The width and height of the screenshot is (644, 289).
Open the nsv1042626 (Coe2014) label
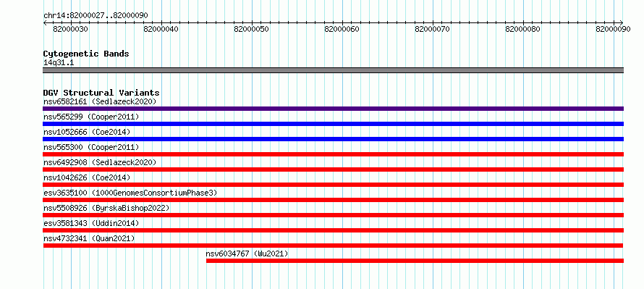click(x=87, y=177)
